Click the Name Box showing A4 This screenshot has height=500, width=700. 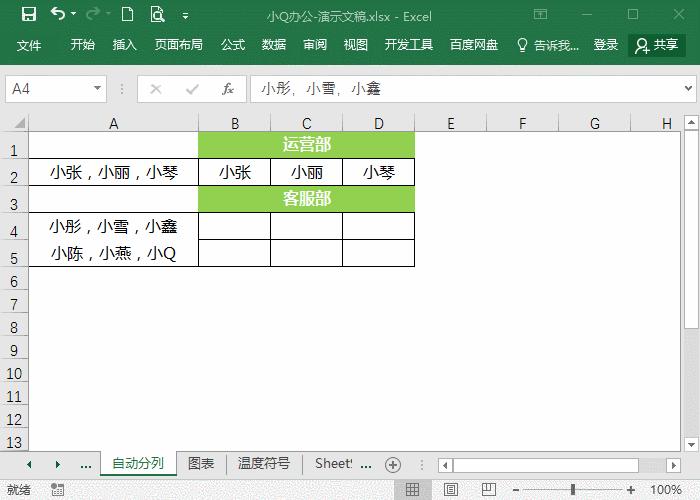tap(49, 89)
